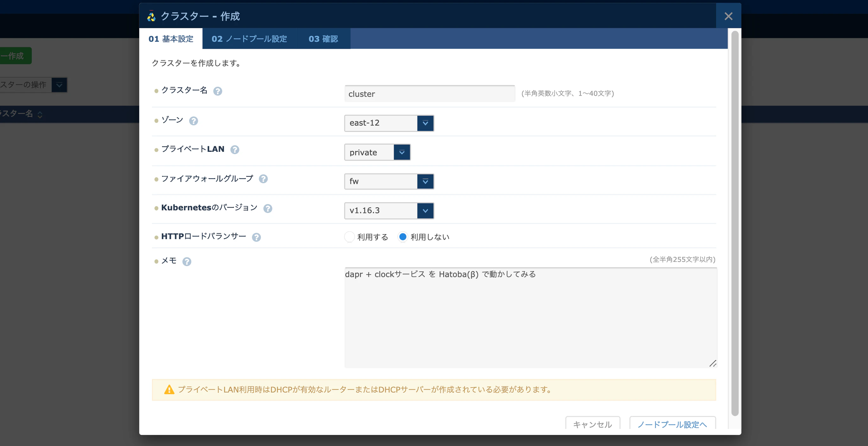Viewport: 868px width, 446px height.
Task: Click the cluster name input field
Action: [x=430, y=94]
